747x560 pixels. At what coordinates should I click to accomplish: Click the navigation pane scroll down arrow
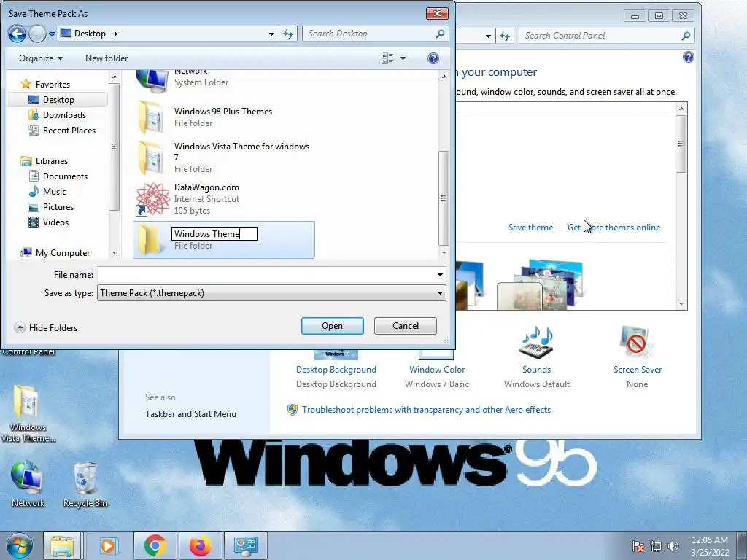point(115,253)
